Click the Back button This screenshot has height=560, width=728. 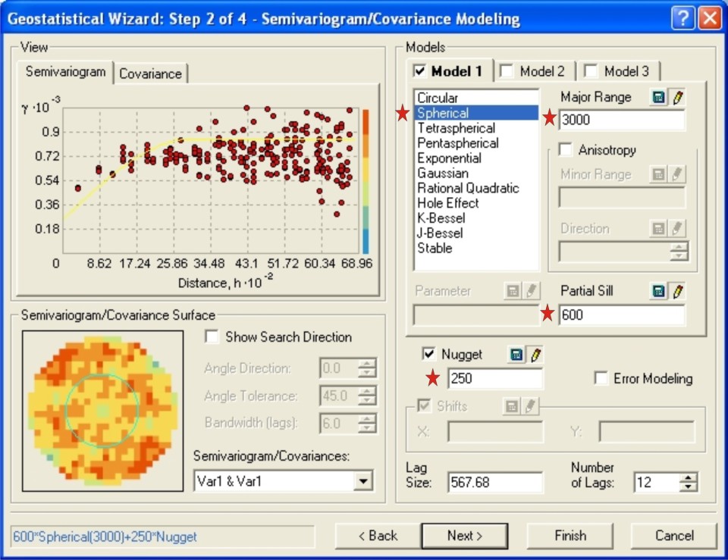pyautogui.click(x=378, y=536)
